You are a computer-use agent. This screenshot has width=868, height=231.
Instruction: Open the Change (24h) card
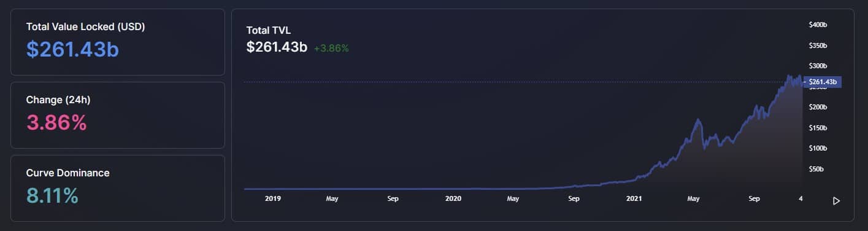118,116
